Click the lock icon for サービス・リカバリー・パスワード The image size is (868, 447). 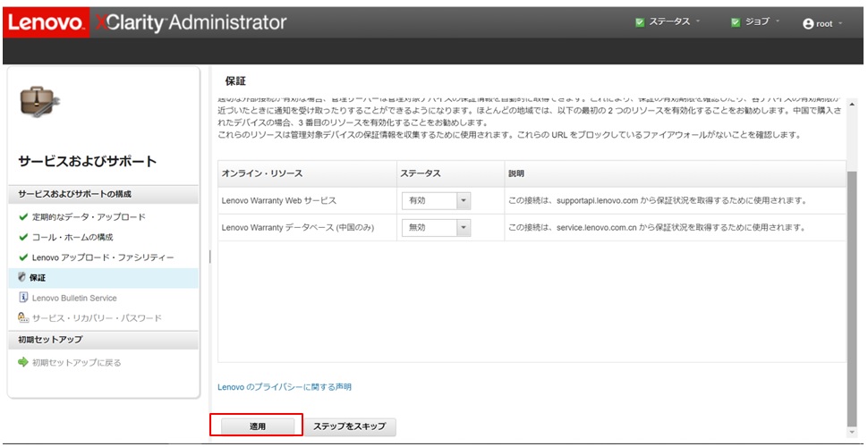pos(23,317)
